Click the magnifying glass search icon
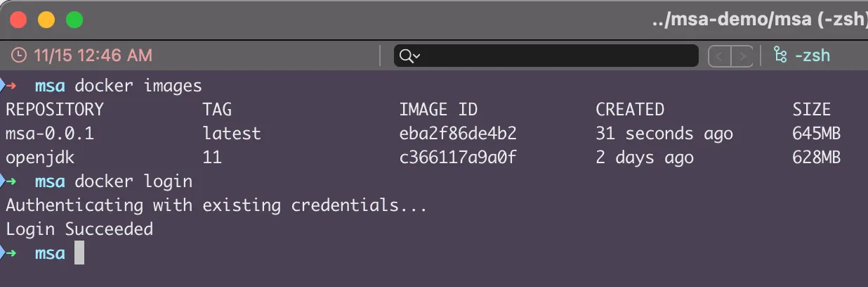 405,56
